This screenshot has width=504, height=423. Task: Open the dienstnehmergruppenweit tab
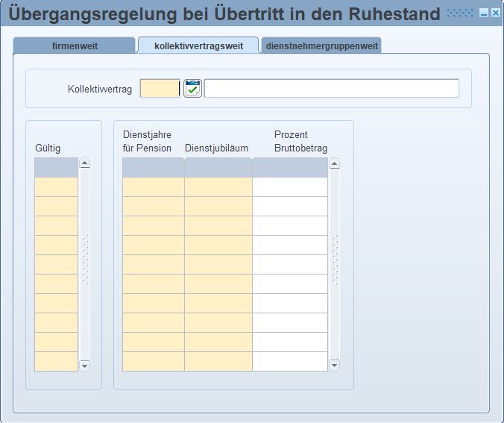(x=322, y=46)
